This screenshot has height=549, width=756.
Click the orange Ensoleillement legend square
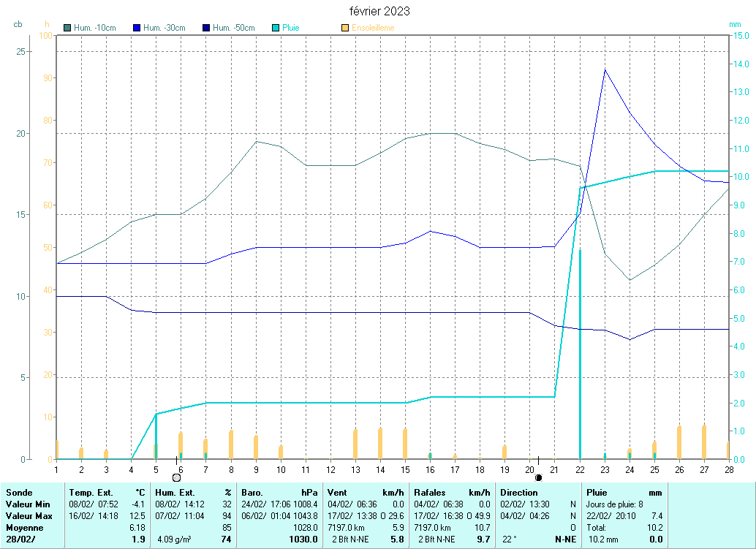[x=345, y=29]
